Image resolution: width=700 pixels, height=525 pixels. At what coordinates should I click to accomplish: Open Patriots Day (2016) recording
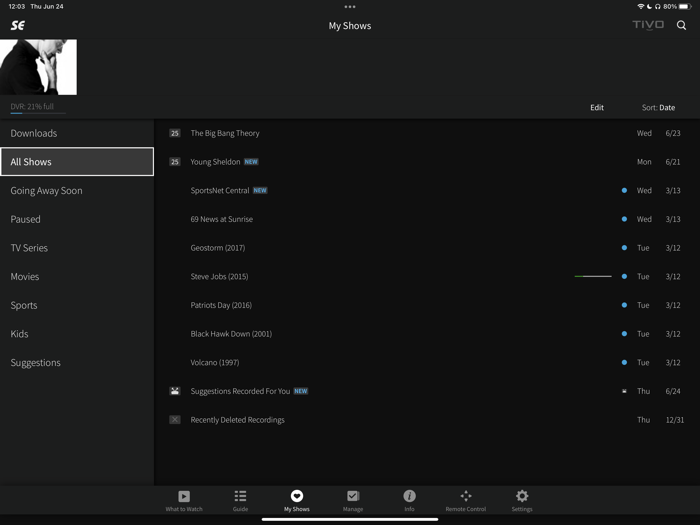(x=221, y=305)
